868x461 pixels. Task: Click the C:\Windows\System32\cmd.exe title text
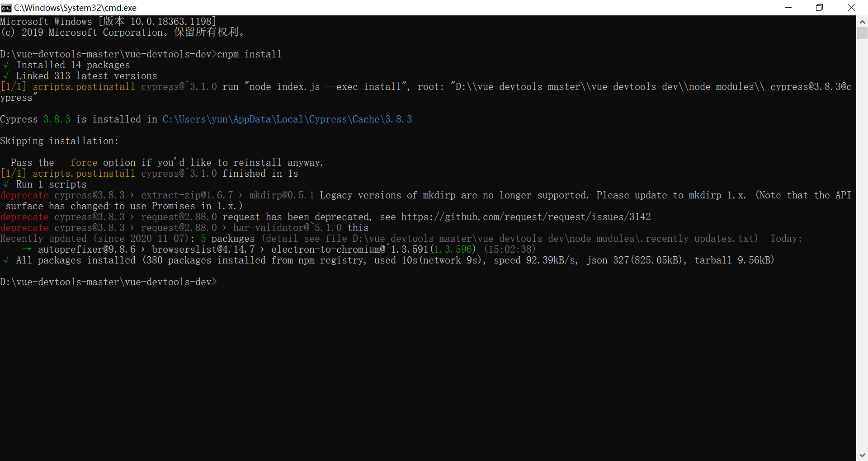point(75,8)
